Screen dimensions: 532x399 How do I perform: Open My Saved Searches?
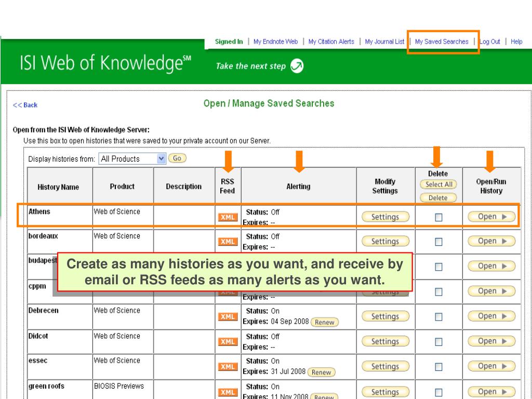[x=442, y=42]
